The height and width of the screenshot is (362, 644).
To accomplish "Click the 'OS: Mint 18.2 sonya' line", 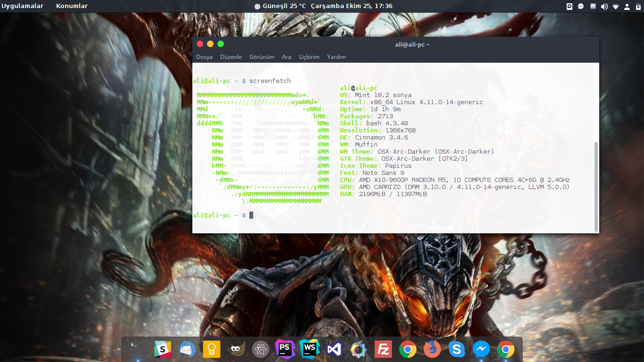I will pos(376,95).
